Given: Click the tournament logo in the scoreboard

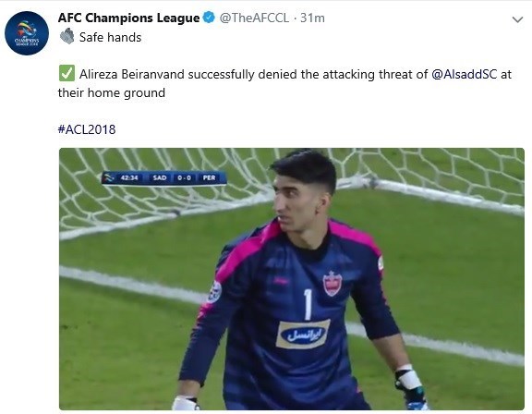Looking at the screenshot, I should pyautogui.click(x=109, y=177).
